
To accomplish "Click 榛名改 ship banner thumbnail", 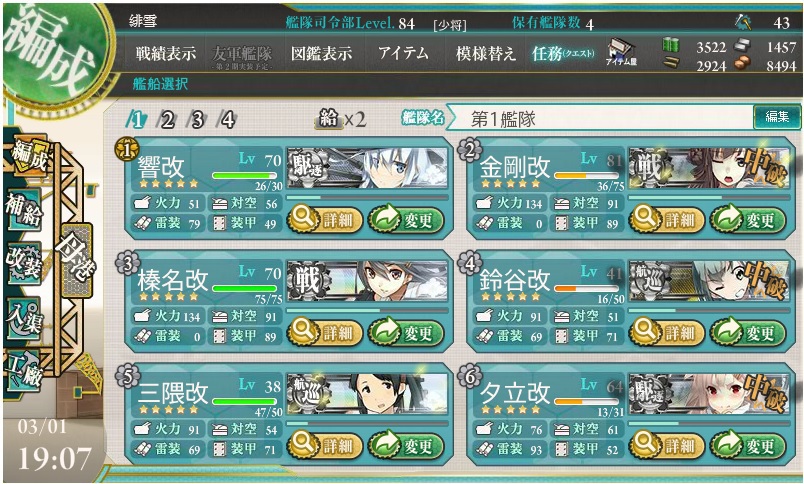I will point(367,280).
